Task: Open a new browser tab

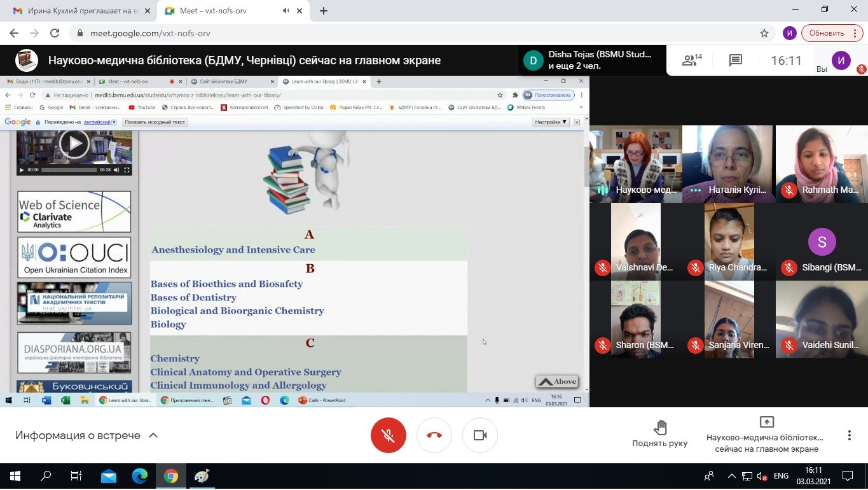Action: point(324,11)
